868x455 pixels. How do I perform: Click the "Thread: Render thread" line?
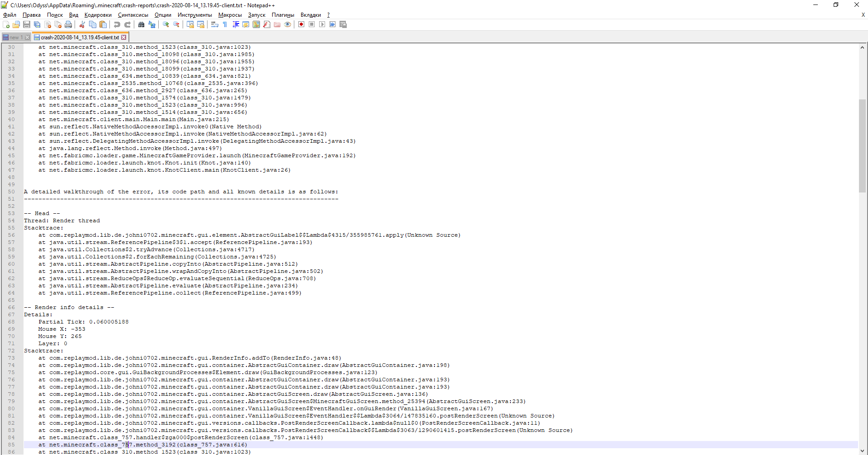click(x=62, y=220)
